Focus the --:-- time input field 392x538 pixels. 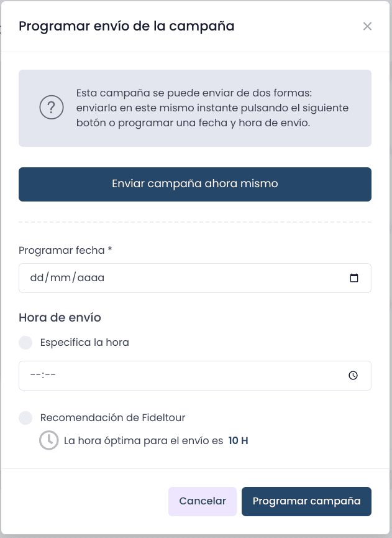195,376
